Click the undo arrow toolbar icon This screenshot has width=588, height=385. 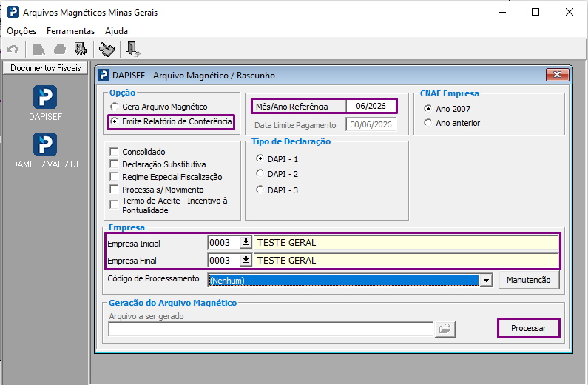click(x=13, y=49)
